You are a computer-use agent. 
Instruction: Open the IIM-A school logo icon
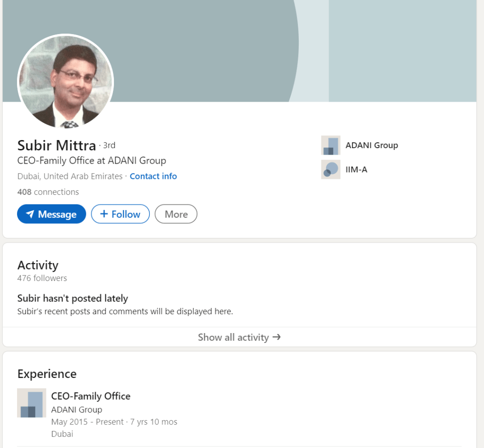(x=330, y=169)
